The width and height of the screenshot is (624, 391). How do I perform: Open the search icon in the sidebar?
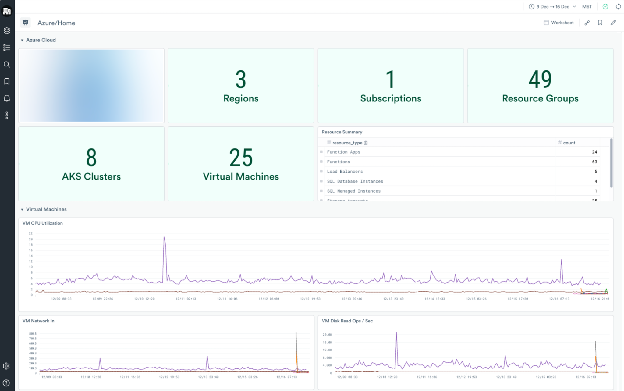[x=7, y=64]
